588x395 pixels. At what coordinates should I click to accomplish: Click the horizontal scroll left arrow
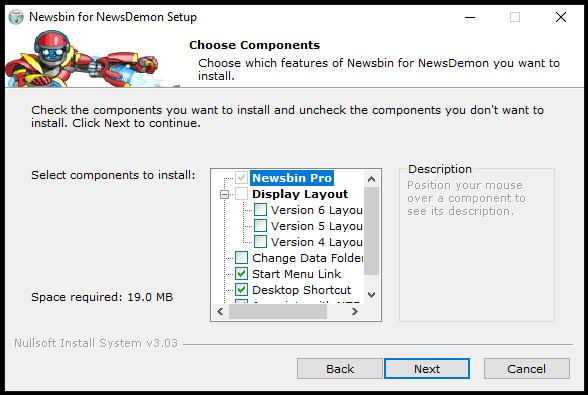[220, 311]
